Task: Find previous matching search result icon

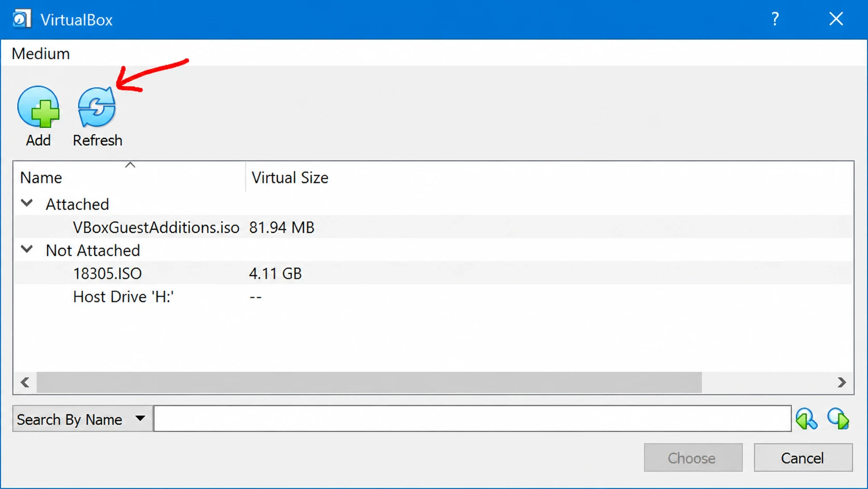Action: [x=806, y=419]
